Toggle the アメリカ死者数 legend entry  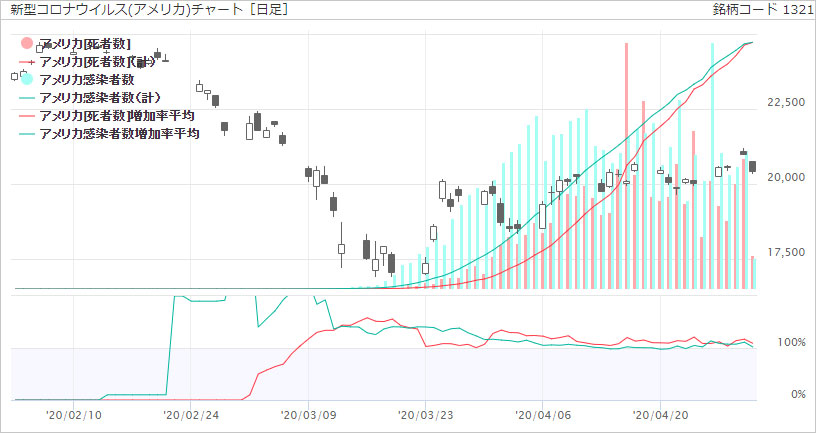point(75,44)
